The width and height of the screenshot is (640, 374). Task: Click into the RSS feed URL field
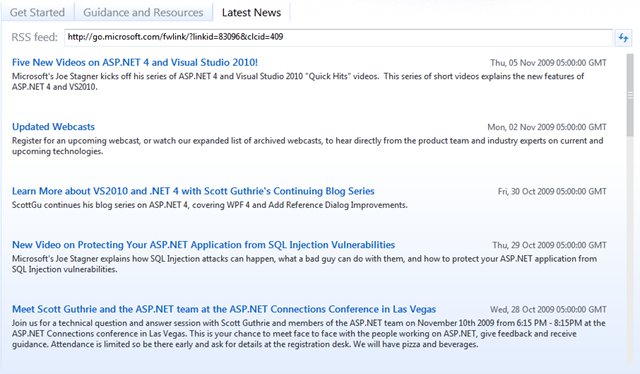[338, 37]
